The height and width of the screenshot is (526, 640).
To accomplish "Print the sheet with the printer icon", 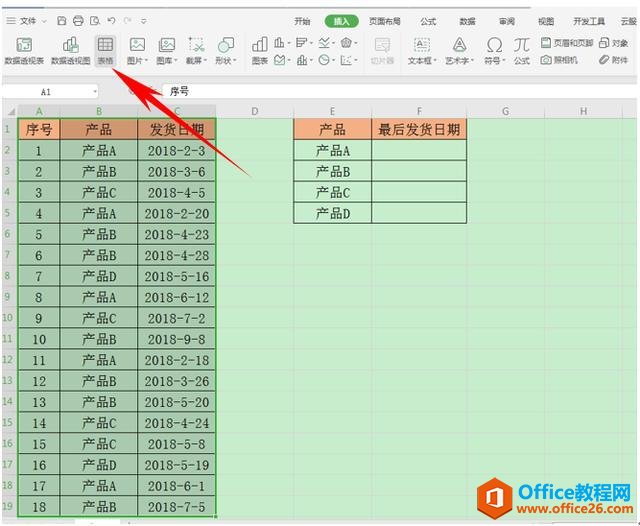I will coord(78,21).
